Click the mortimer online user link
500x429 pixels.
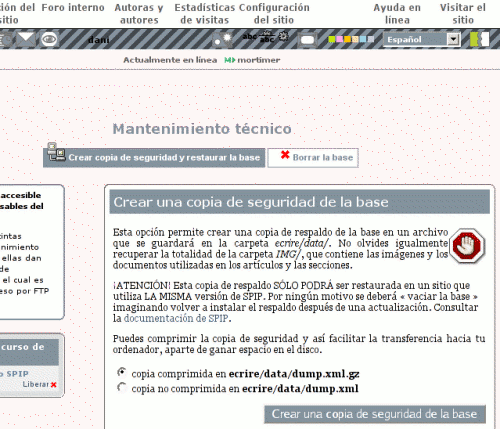[259, 60]
